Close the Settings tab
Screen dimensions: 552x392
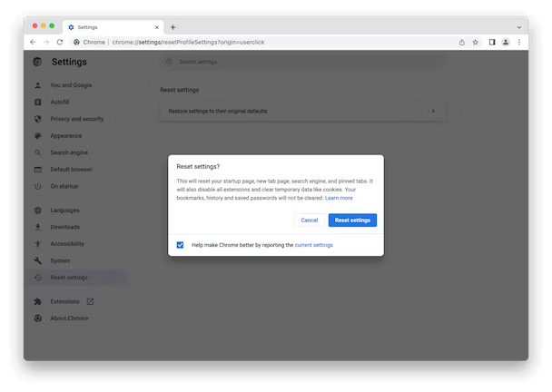click(x=157, y=27)
